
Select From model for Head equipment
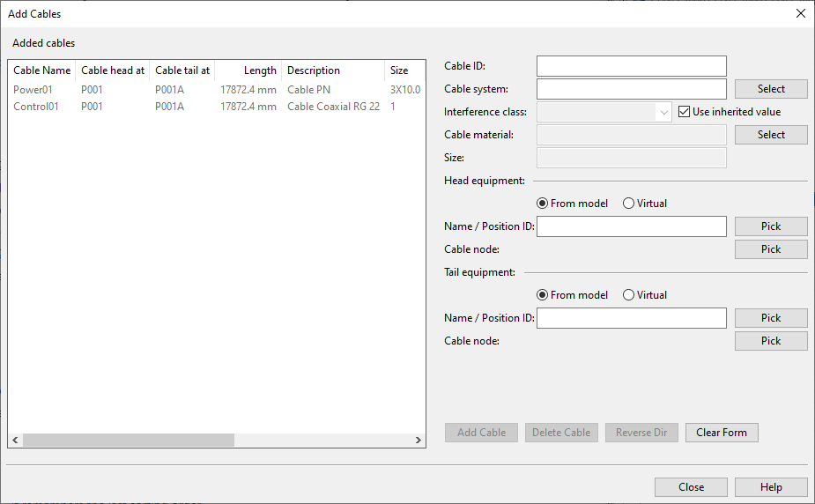(543, 204)
